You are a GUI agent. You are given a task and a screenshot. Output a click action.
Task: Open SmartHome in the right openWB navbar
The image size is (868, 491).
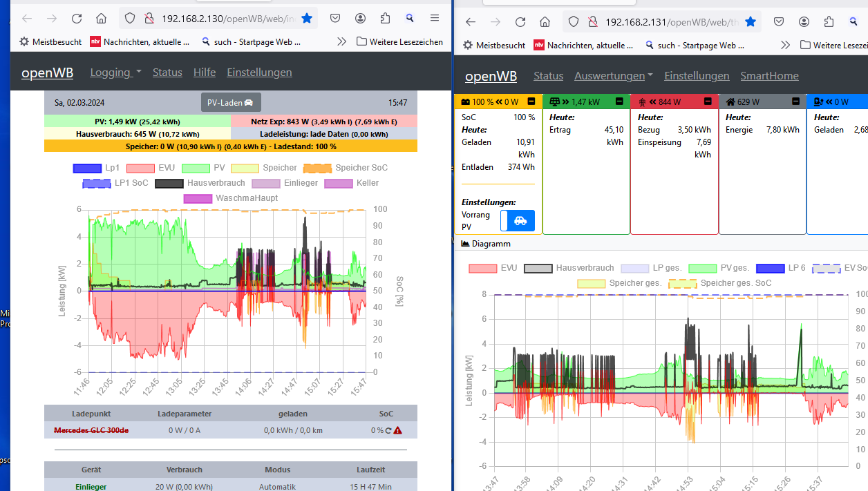770,76
